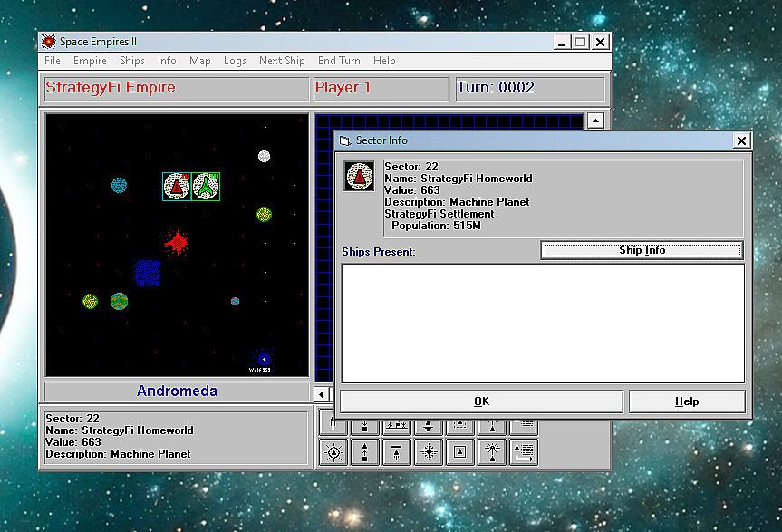This screenshot has width=782, height=532.
Task: Click the ship landing on platform toolbar button
Action: [x=429, y=427]
